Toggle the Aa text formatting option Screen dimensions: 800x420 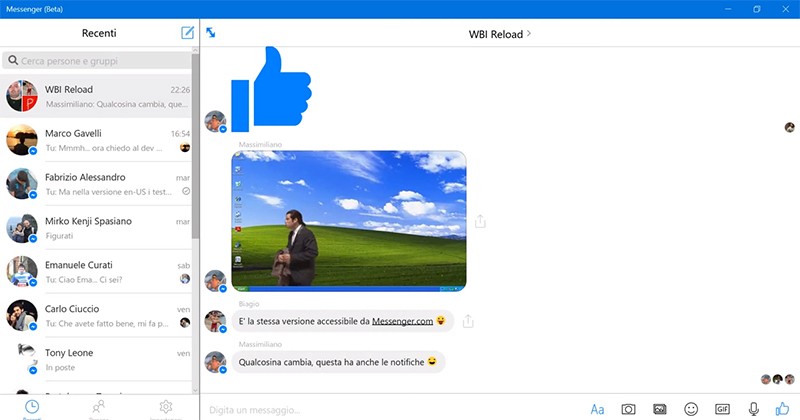click(597, 409)
